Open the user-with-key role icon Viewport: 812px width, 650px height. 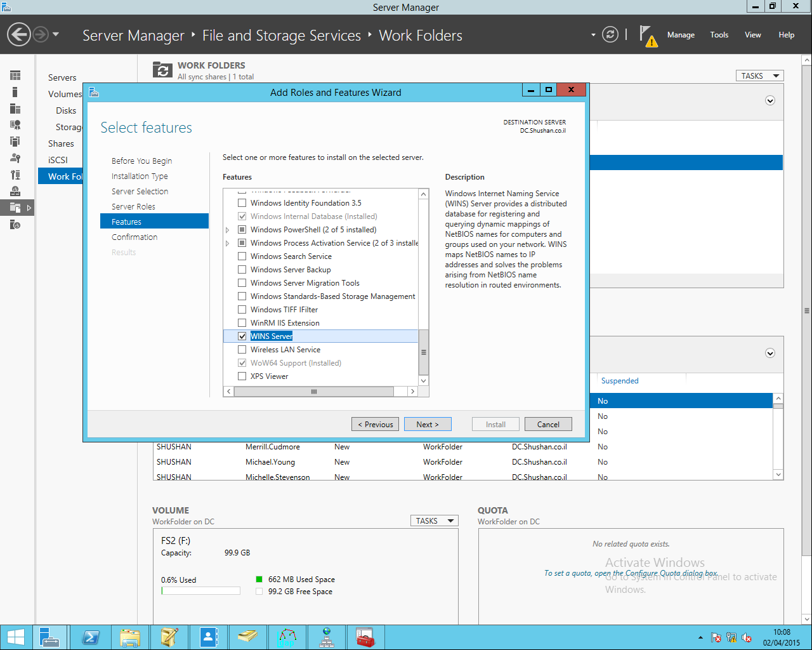(15, 158)
